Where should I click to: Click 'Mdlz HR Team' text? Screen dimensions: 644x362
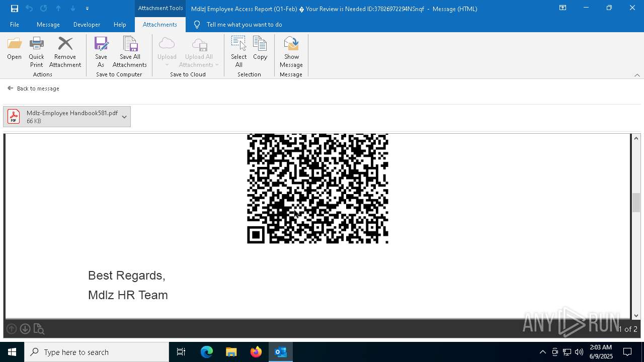point(128,295)
